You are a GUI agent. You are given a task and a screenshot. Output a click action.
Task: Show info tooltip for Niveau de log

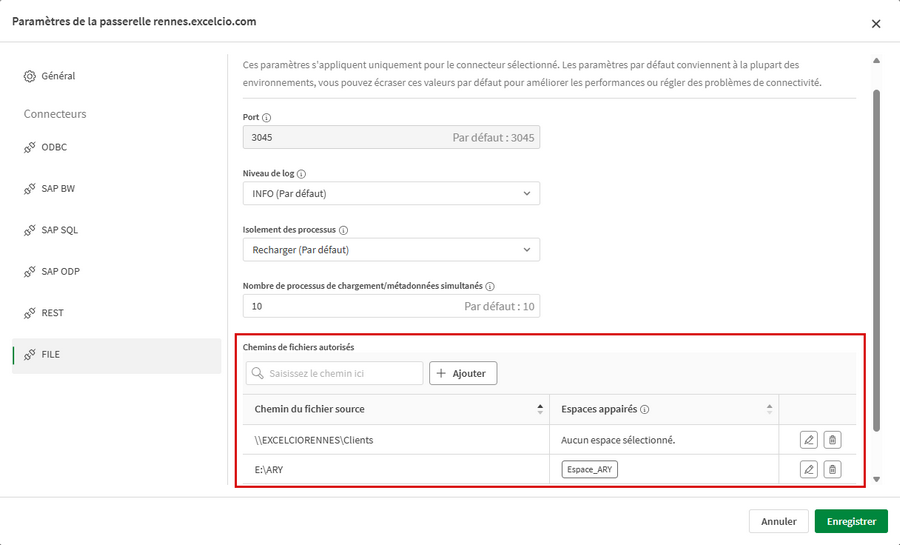click(301, 174)
